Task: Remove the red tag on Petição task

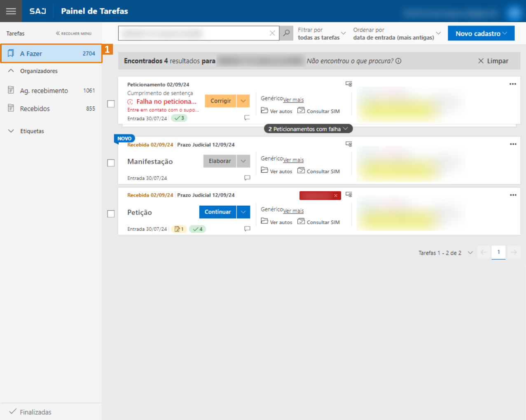Action: 336,196
